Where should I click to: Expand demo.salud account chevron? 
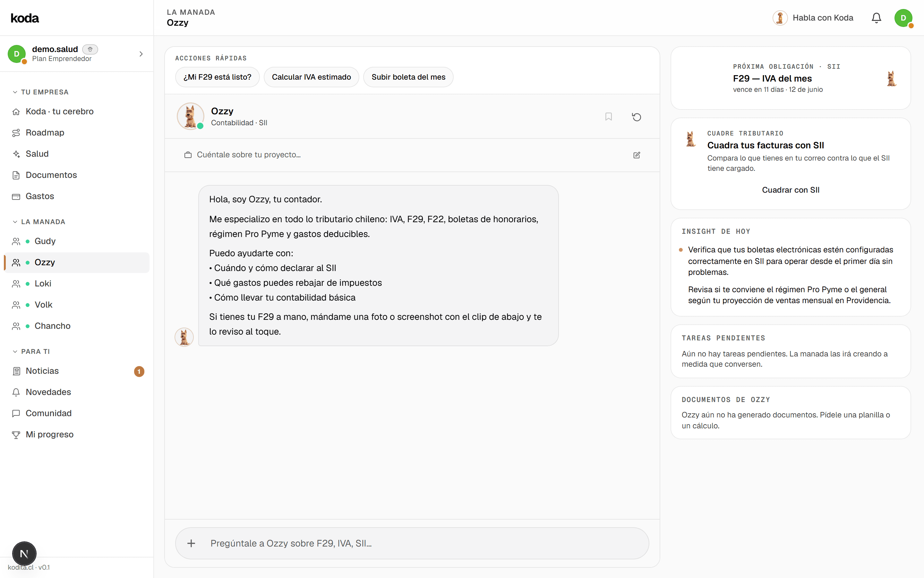[x=141, y=54]
